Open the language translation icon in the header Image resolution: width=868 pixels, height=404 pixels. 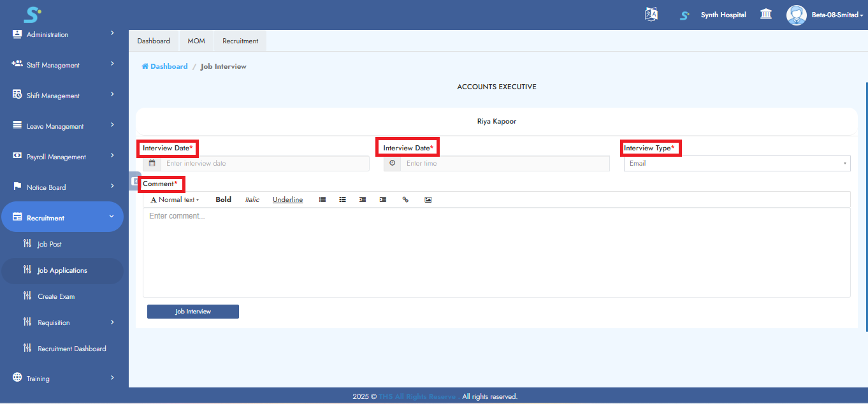coord(651,13)
